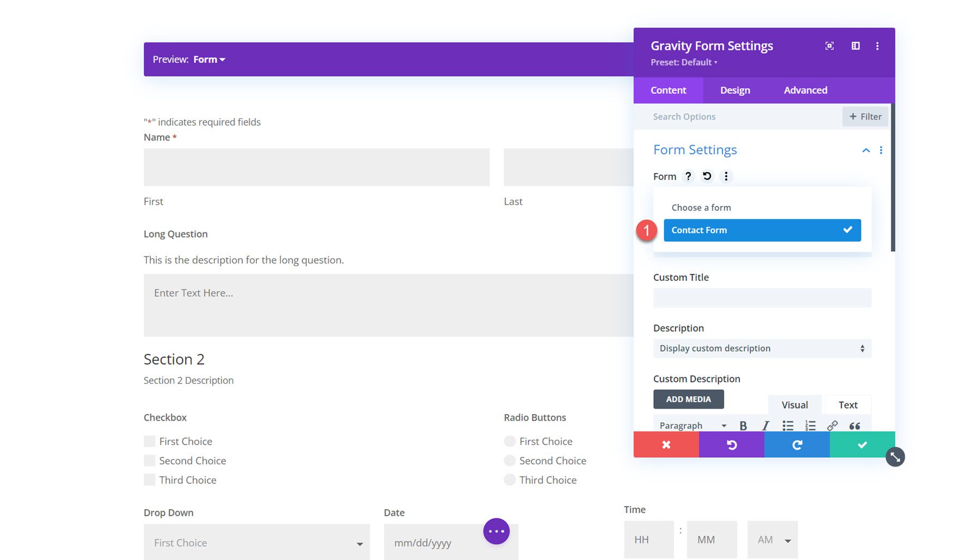This screenshot has width=980, height=560.
Task: Open the Text tab of the editor
Action: (x=847, y=404)
